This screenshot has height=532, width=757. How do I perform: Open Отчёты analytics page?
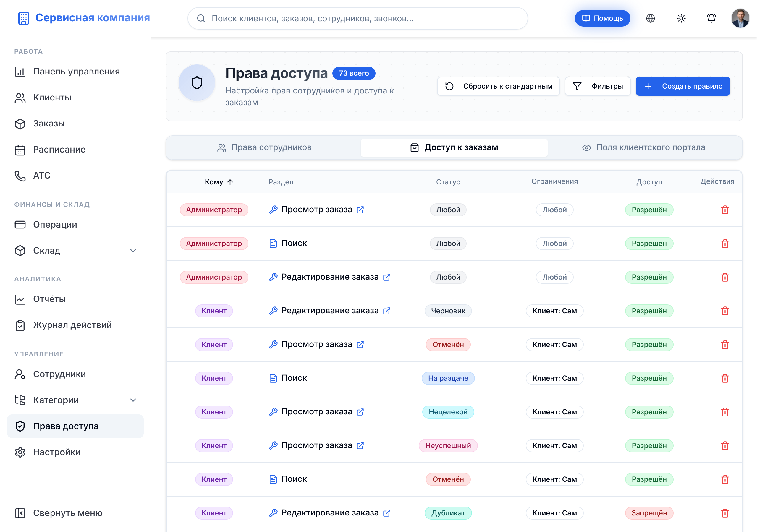click(75, 299)
